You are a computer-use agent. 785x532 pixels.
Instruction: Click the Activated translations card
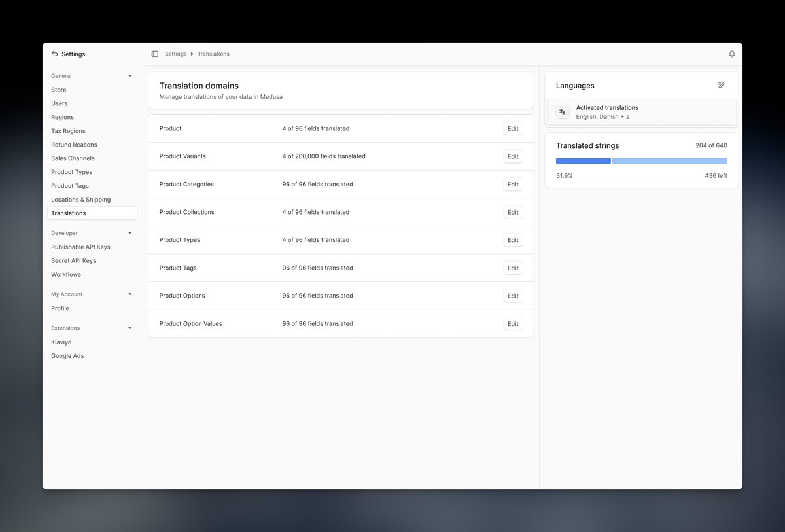coord(642,112)
